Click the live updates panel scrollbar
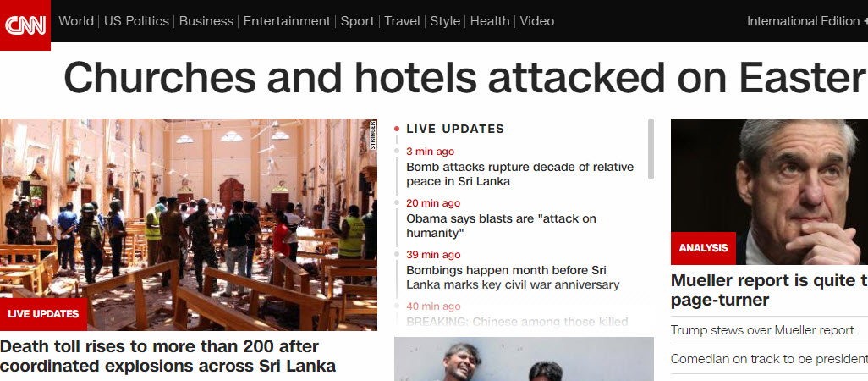This screenshot has height=381, width=868. pos(651,148)
